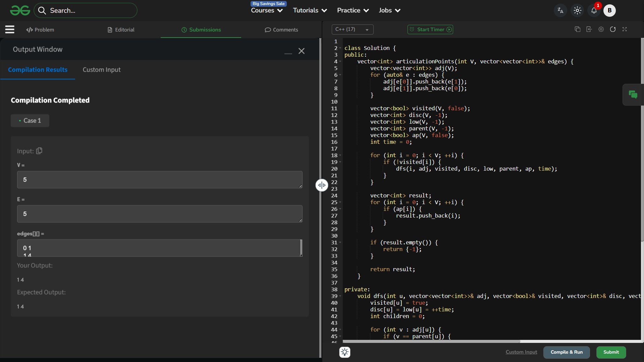Viewport: 644px width, 362px height.
Task: Click the lightbulb hint icon
Action: 344,352
